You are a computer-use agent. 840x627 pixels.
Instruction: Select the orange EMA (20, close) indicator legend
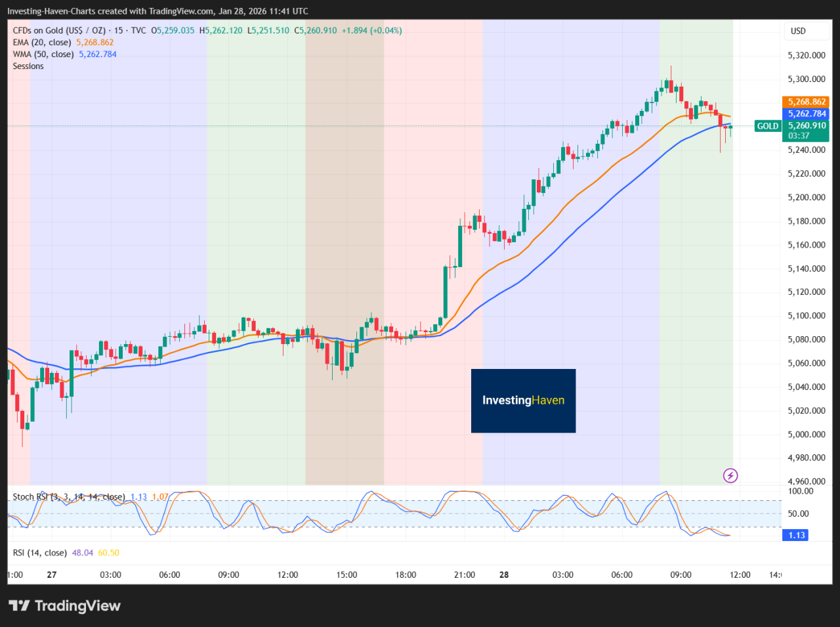(x=43, y=41)
